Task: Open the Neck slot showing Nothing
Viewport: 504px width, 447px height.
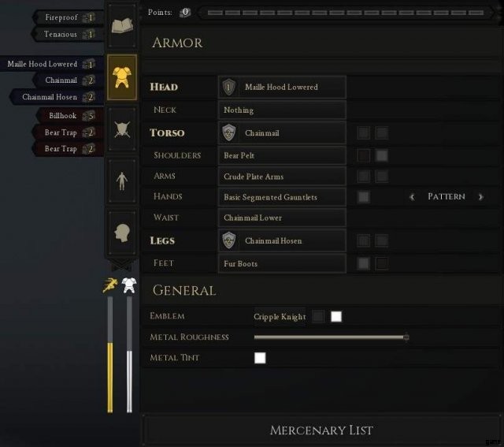Action: (282, 110)
